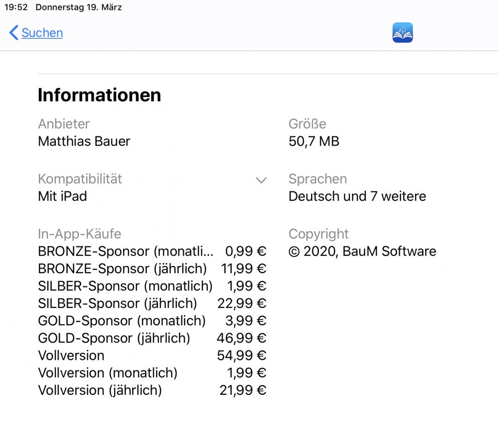Select BRONZE-Sponsor (jährlich) 11,99 € entry
The image size is (498, 448).
152,269
